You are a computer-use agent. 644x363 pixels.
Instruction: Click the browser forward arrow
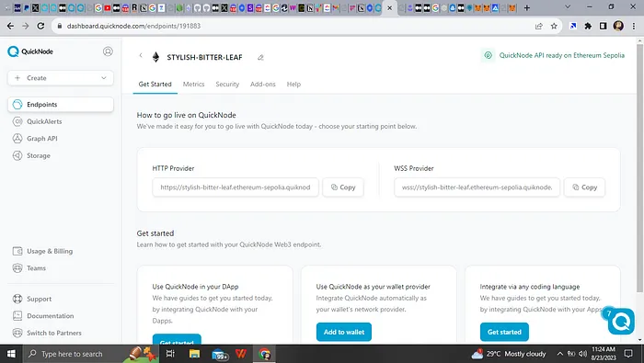pyautogui.click(x=26, y=26)
